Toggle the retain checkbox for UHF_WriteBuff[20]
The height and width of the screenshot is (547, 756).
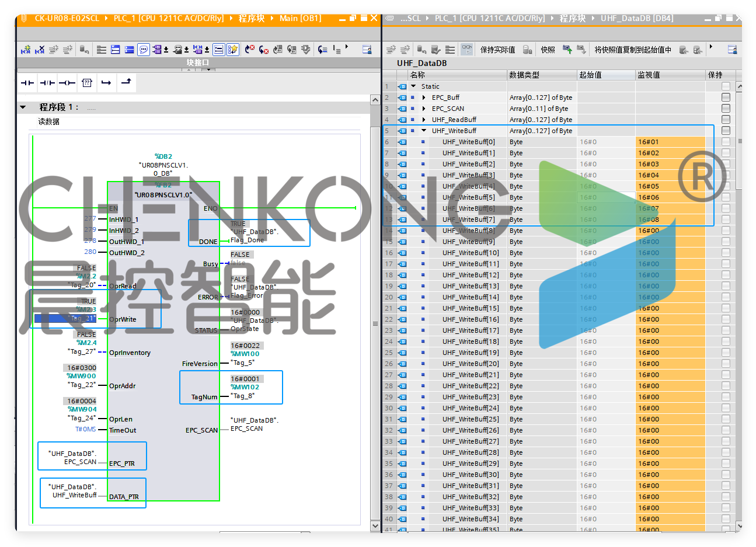pos(726,364)
